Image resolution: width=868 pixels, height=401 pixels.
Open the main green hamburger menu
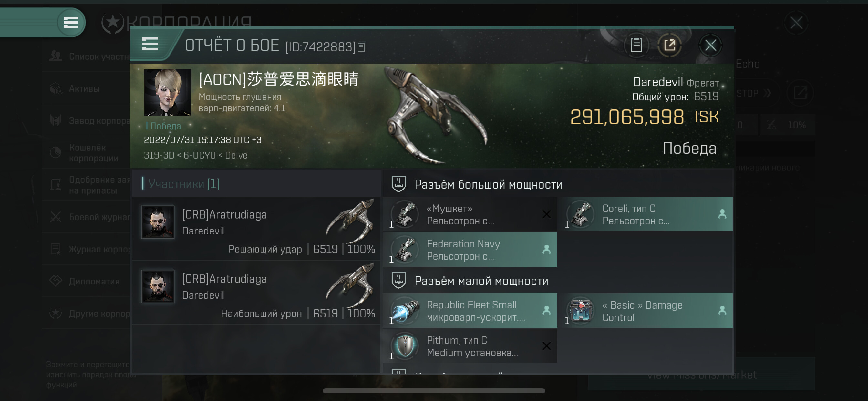point(71,23)
